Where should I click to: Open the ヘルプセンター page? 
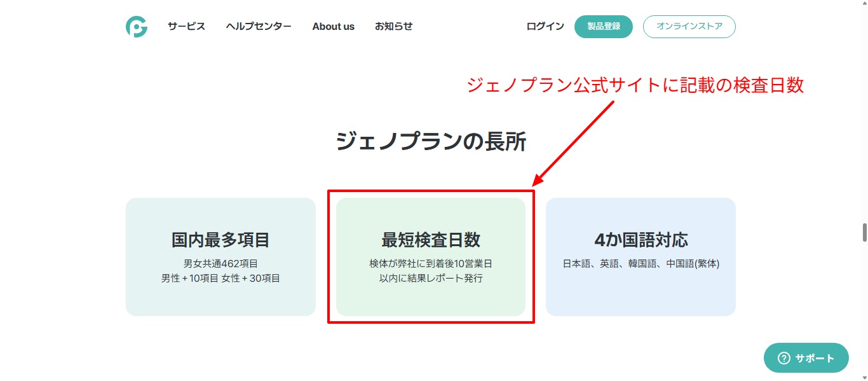coord(258,26)
